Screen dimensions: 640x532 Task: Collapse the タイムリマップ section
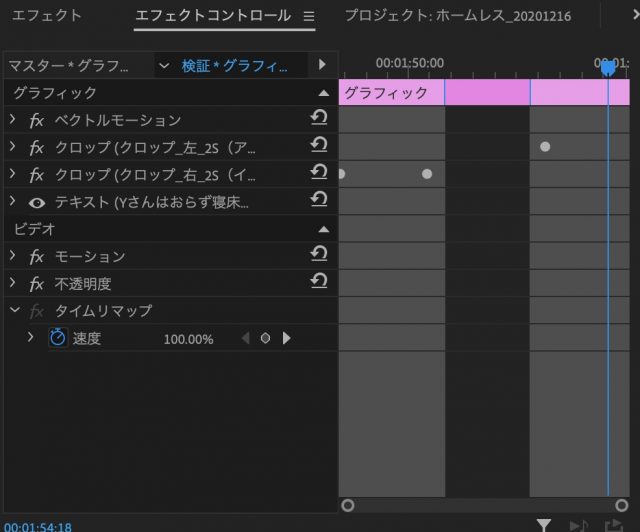coord(13,311)
